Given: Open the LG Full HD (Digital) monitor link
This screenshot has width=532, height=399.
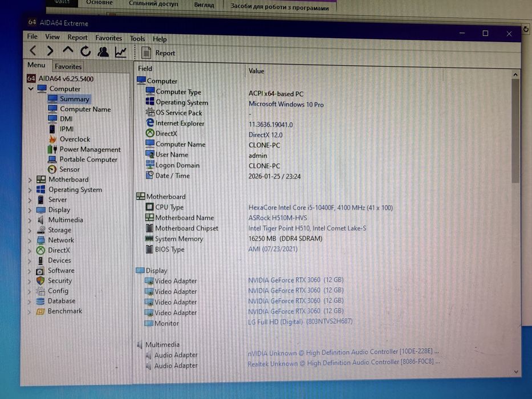Looking at the screenshot, I should [x=300, y=321].
